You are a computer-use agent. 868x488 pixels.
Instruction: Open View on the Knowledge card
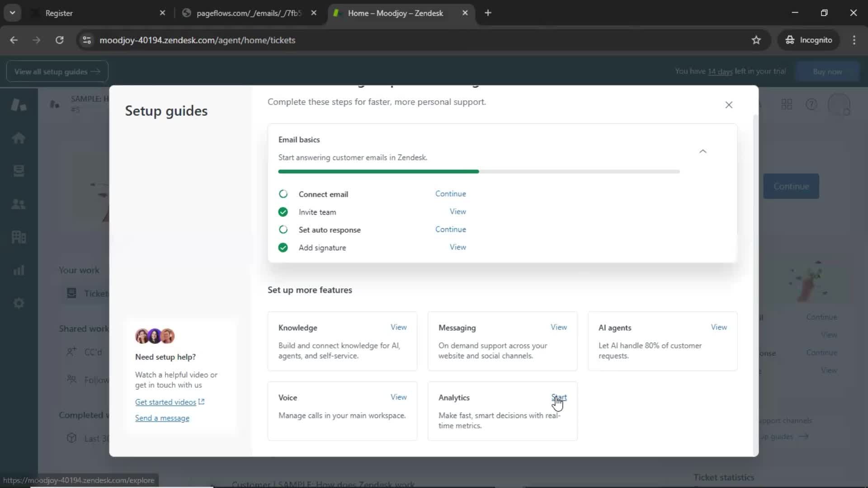point(398,327)
